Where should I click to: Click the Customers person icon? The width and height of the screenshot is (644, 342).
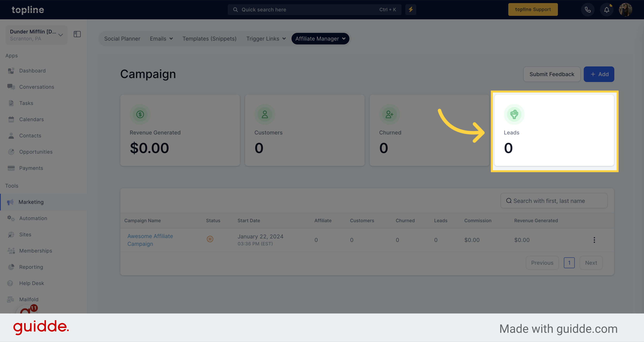[265, 114]
